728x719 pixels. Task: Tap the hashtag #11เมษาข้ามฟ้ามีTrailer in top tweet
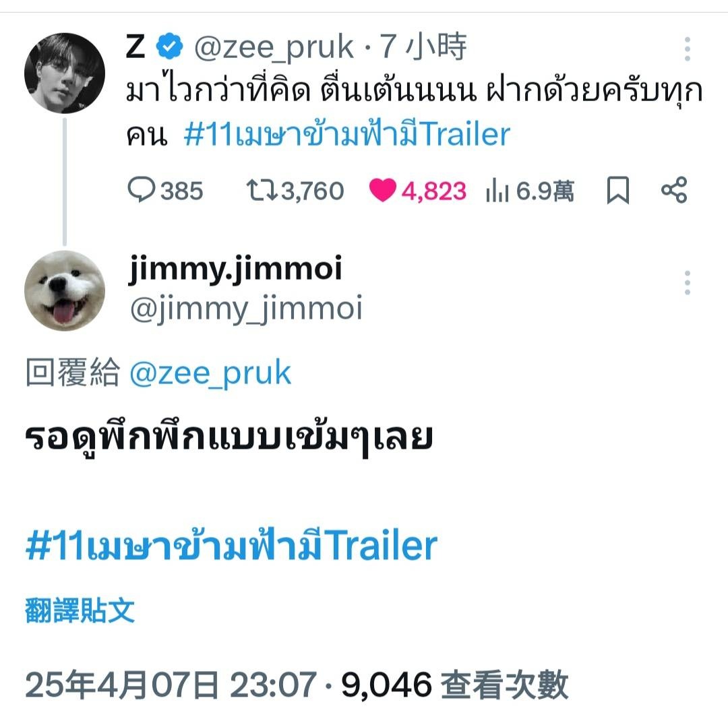[347, 135]
